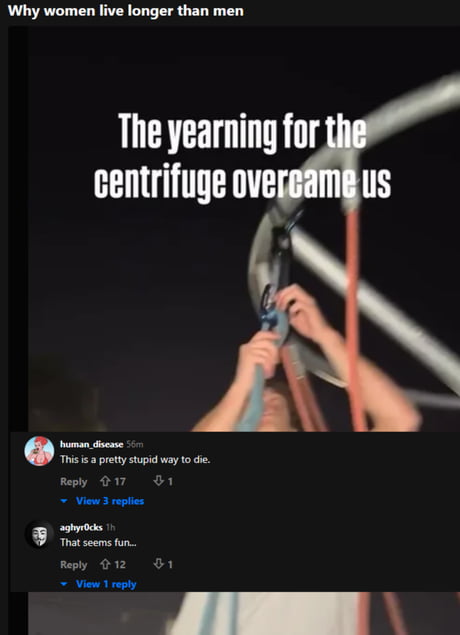Open aghyr0cks' Guy Fawkes mask avatar
460x635 pixels.
pyautogui.click(x=39, y=535)
